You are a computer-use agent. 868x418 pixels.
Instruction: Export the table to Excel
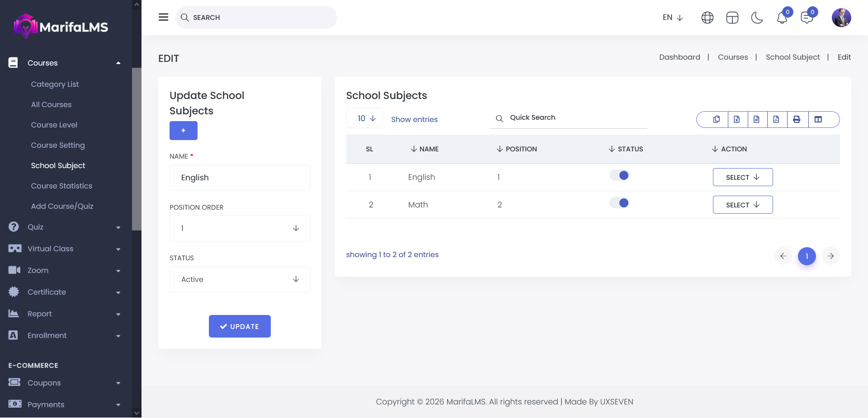point(736,119)
